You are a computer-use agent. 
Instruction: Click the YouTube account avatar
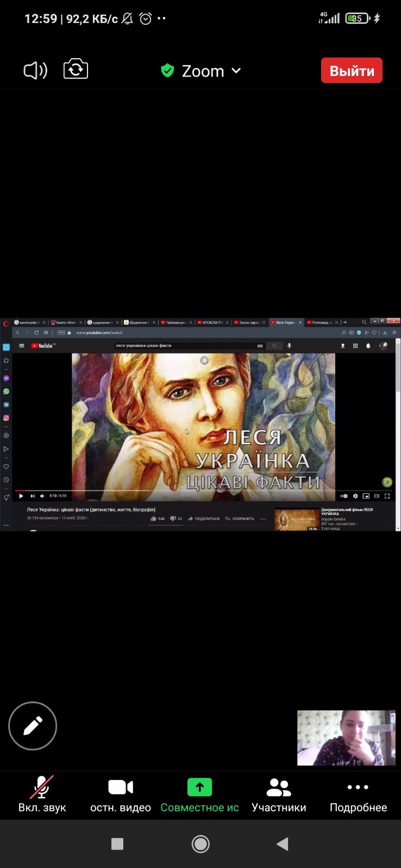coord(383,345)
